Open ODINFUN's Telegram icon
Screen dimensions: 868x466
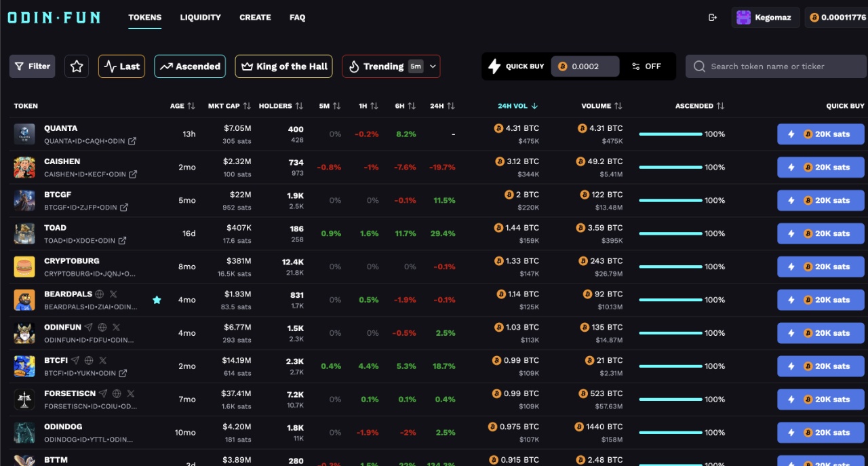[88, 328]
